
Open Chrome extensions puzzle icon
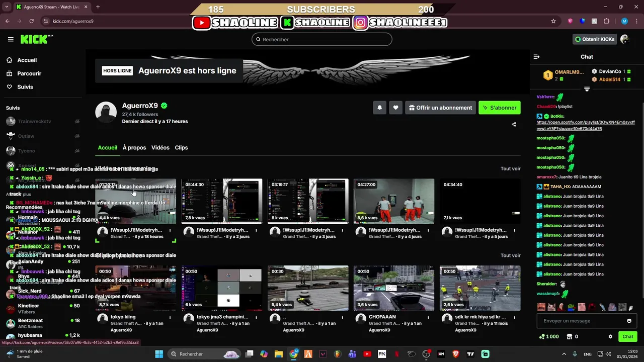(x=606, y=21)
